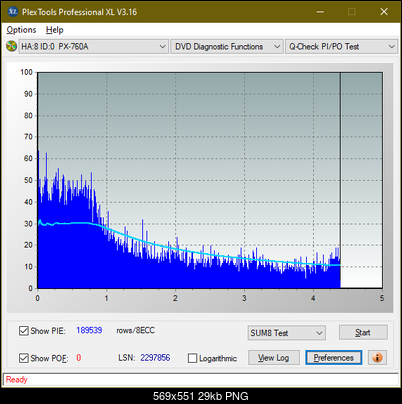
Task: Open the Q-Check PI/PO Test dropdown
Action: point(341,46)
